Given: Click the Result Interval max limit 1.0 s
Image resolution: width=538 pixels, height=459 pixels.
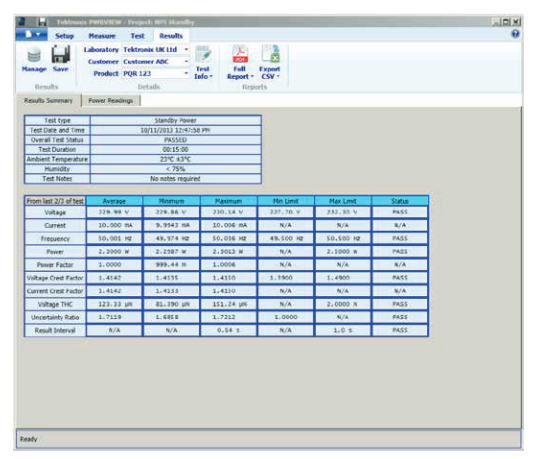Looking at the screenshot, I should coord(343,330).
